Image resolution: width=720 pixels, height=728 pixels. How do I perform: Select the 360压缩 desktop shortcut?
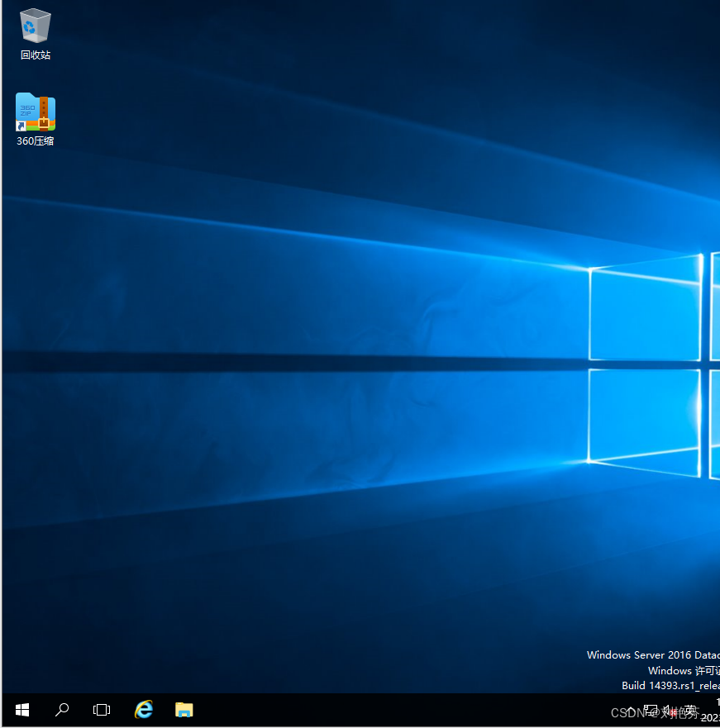click(x=36, y=119)
